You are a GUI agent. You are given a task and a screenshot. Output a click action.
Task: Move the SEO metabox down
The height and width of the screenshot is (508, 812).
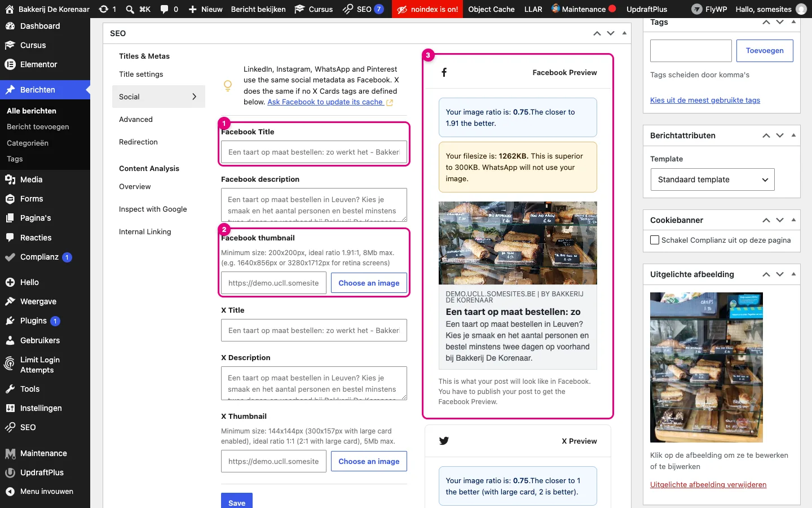coord(611,33)
